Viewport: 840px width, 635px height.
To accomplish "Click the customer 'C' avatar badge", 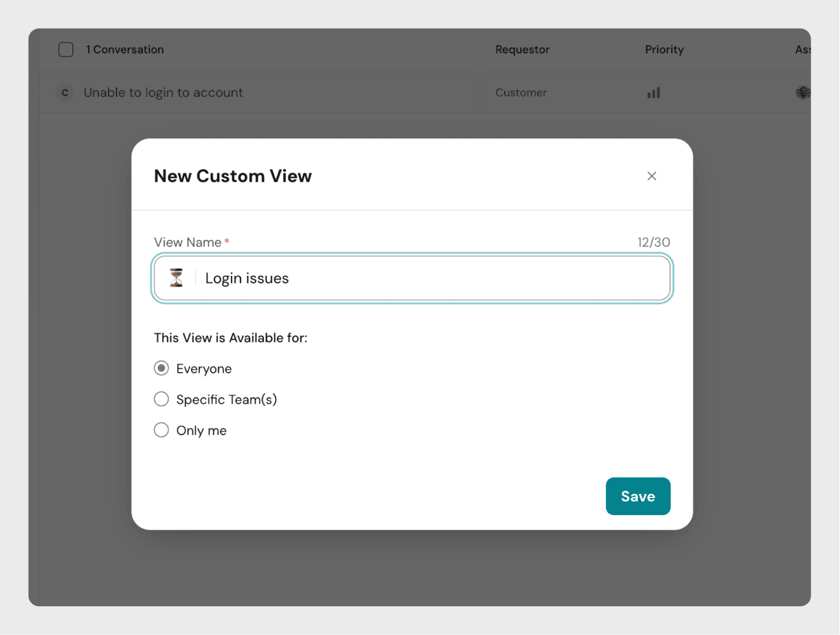I will pyautogui.click(x=65, y=93).
